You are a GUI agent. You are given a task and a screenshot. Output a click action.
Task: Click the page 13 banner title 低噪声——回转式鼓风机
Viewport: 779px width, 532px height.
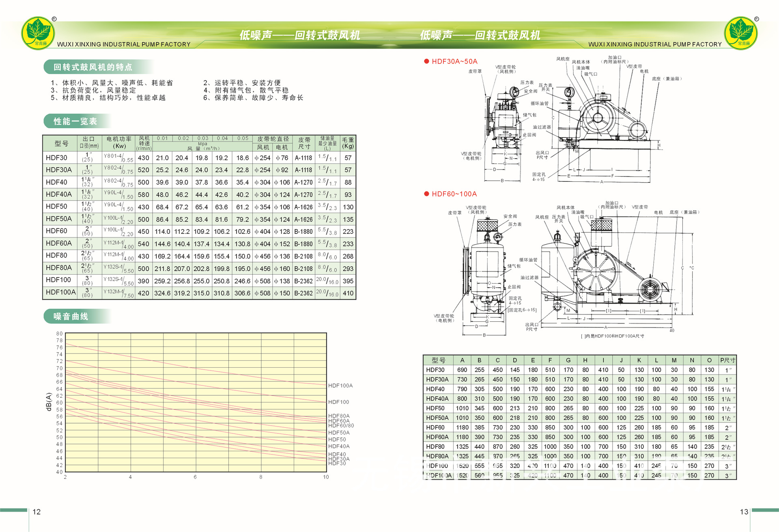tap(480, 35)
